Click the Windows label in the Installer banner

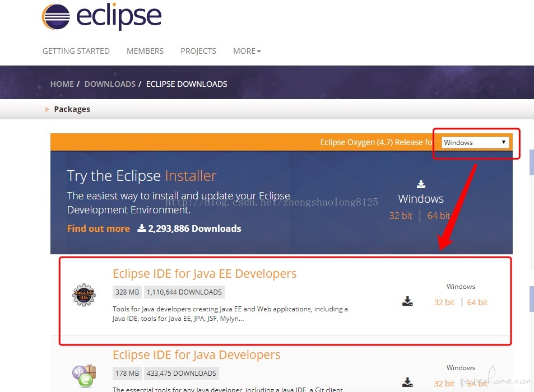[421, 199]
